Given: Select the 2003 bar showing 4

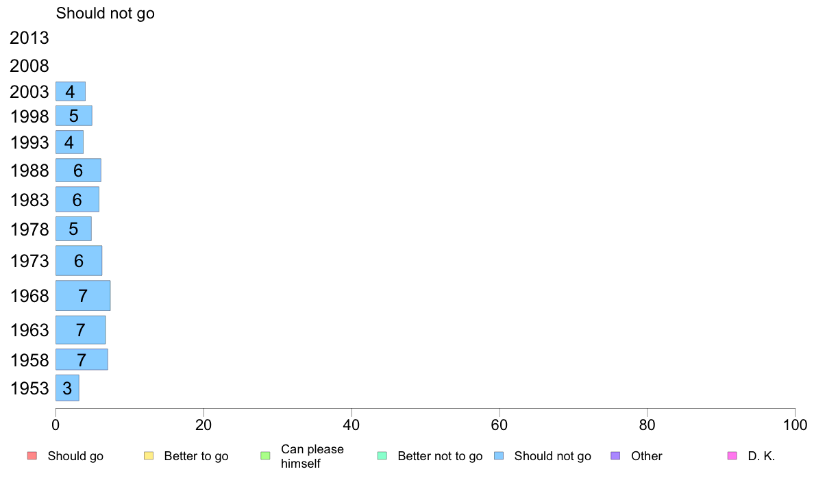Looking at the screenshot, I should [71, 91].
